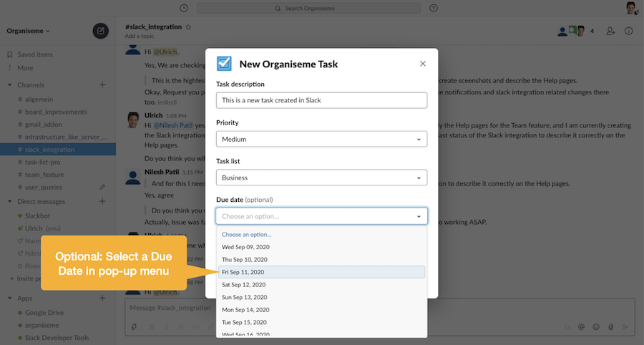
Task: Star the #slack_integration channel
Action: point(188,26)
